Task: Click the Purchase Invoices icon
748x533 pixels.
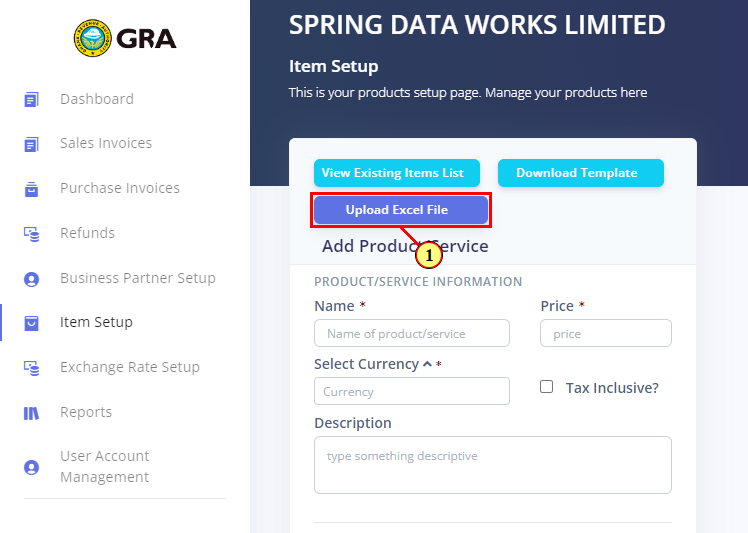Action: pyautogui.click(x=31, y=189)
